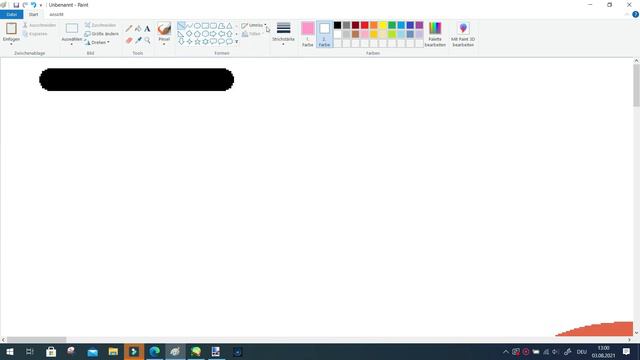This screenshot has width=640, height=360.
Task: Open the Windows Start menu
Action: [10, 351]
